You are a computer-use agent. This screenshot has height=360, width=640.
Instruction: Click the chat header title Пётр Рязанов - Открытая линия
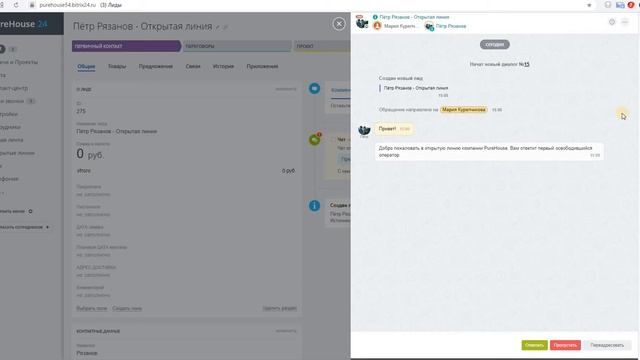pos(414,17)
